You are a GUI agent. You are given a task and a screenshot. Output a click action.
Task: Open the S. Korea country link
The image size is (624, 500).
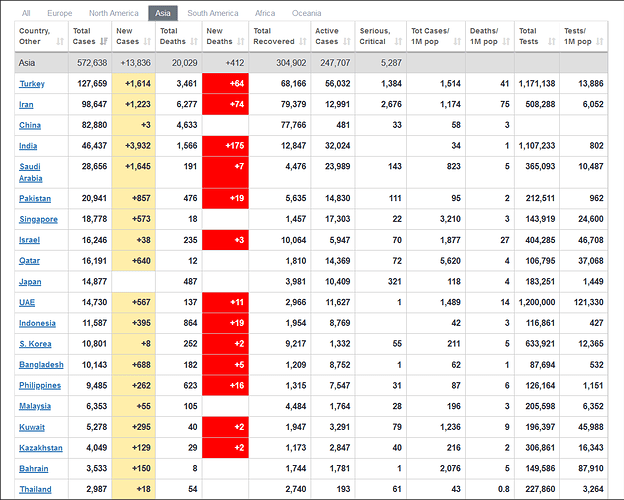[35, 344]
